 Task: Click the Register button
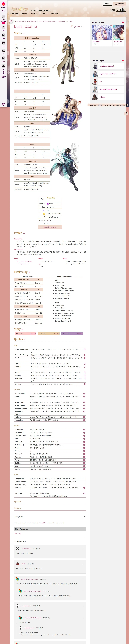(x=119, y=4)
